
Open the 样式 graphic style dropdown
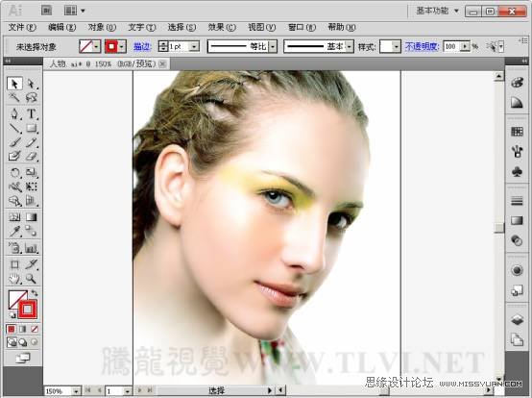[397, 46]
